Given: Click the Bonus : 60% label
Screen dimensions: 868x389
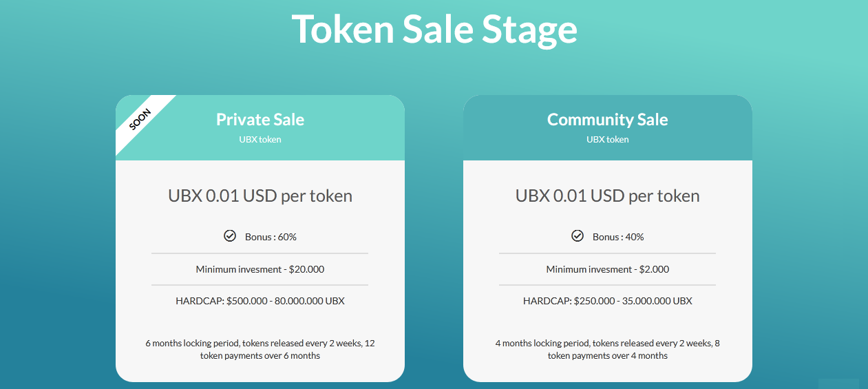Looking at the screenshot, I should coord(271,237).
